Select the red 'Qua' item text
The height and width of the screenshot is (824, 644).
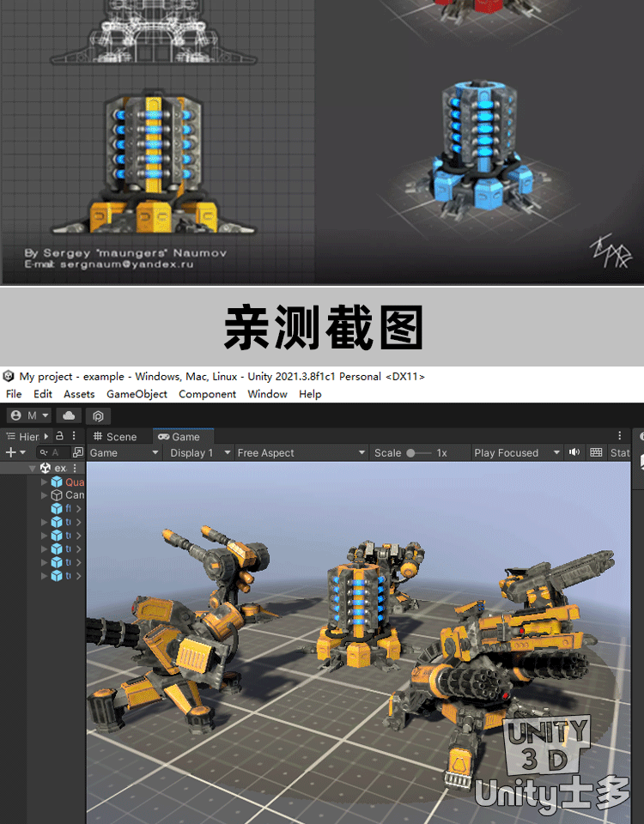(75, 482)
